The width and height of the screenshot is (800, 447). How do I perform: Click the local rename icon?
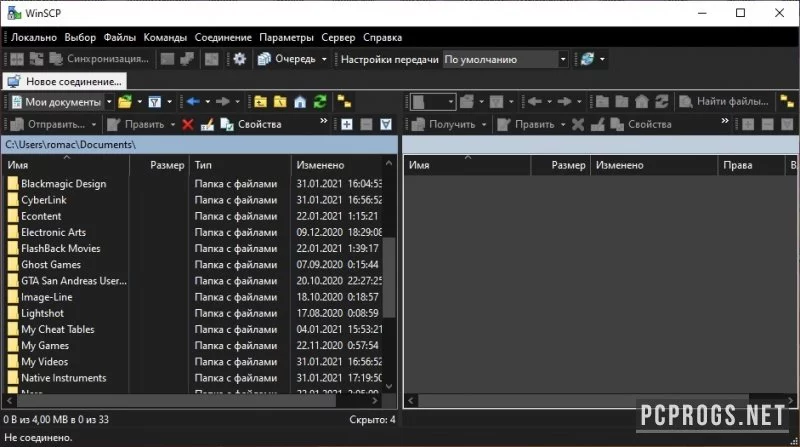click(207, 124)
